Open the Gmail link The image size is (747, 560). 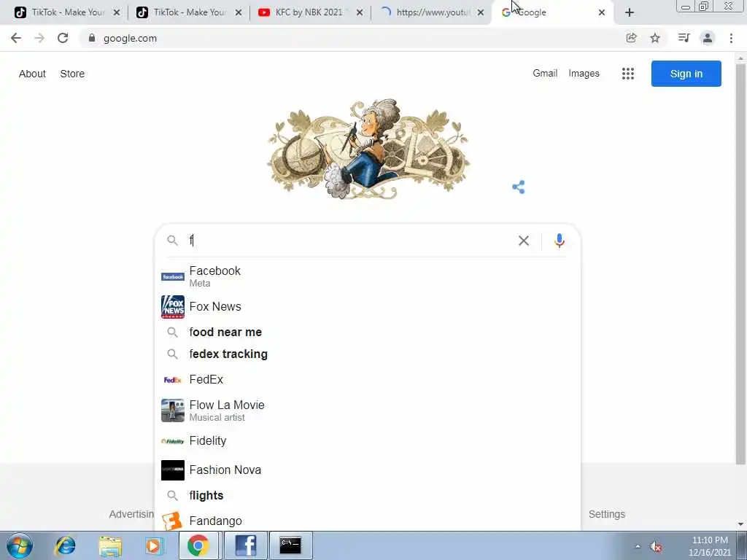coord(545,74)
